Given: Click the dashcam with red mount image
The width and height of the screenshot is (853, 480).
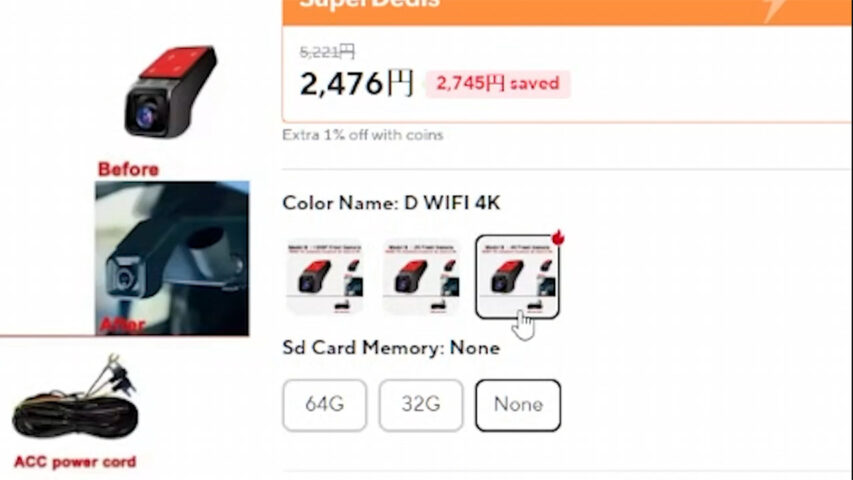Looking at the screenshot, I should (171, 91).
